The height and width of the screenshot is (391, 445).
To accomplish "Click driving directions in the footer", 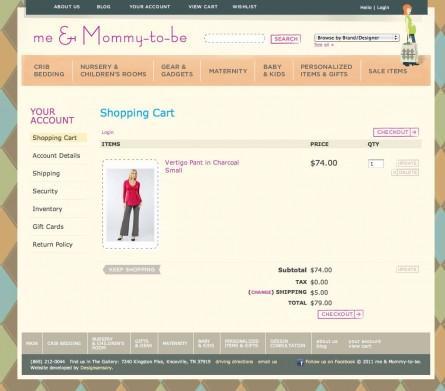I will 234,362.
